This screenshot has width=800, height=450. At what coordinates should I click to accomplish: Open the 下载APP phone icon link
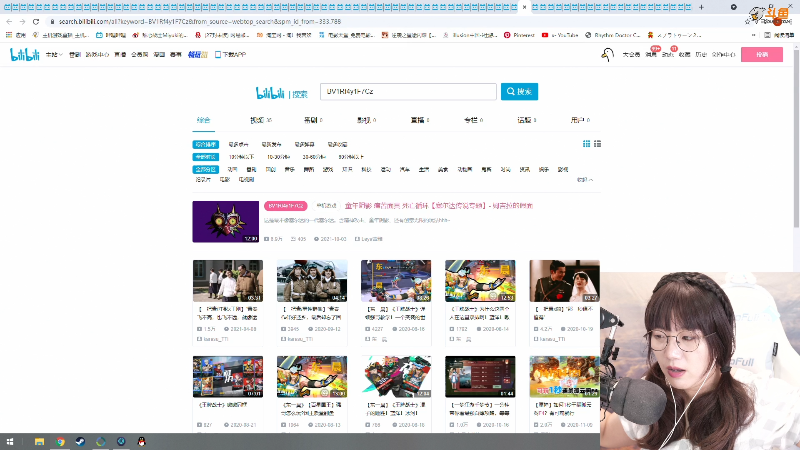click(x=230, y=55)
